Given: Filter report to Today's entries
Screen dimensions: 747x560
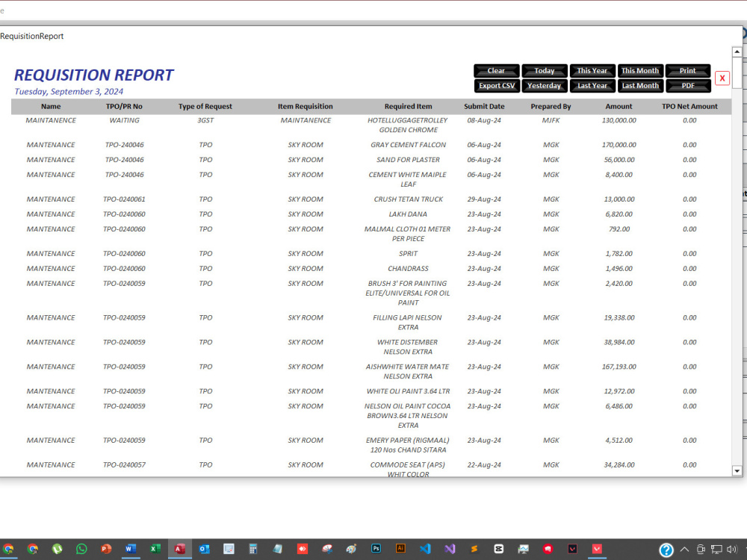Looking at the screenshot, I should [544, 70].
